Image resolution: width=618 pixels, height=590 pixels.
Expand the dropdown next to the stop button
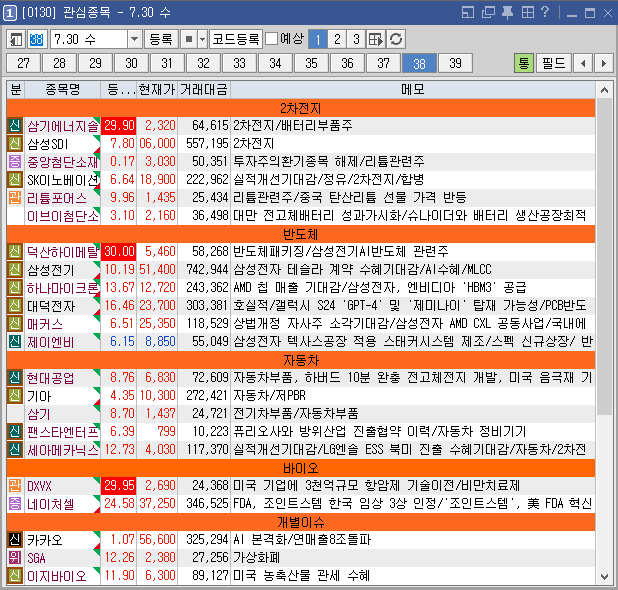[203, 39]
